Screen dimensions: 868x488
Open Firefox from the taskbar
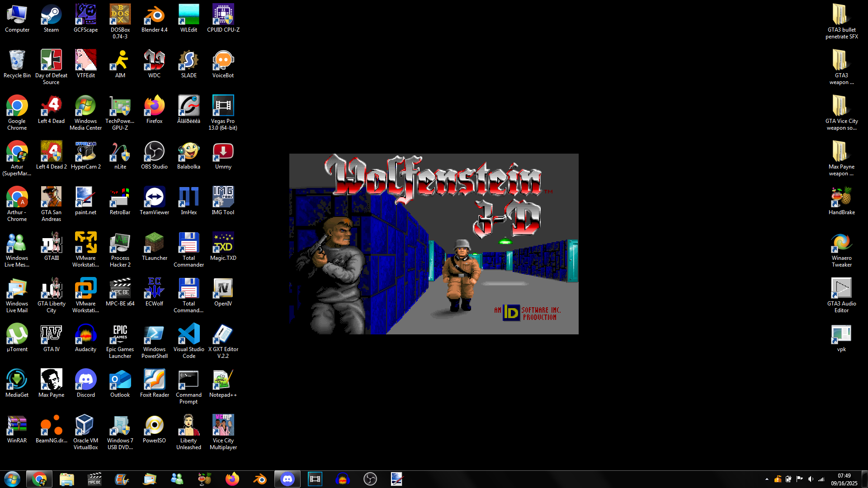pyautogui.click(x=232, y=479)
